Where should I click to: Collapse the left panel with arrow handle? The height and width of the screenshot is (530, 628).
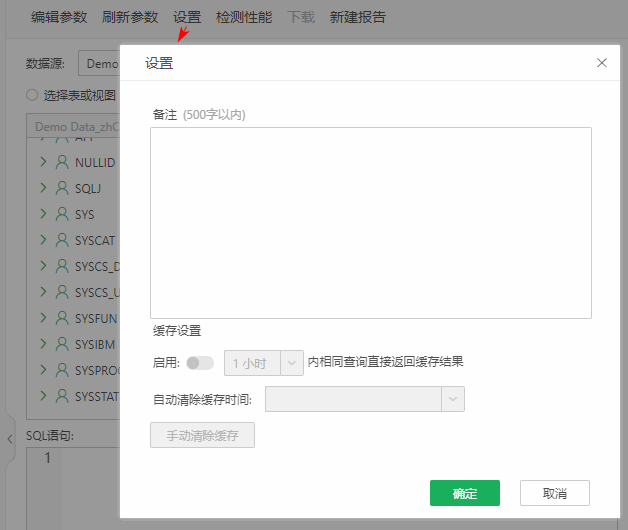pyautogui.click(x=10, y=439)
